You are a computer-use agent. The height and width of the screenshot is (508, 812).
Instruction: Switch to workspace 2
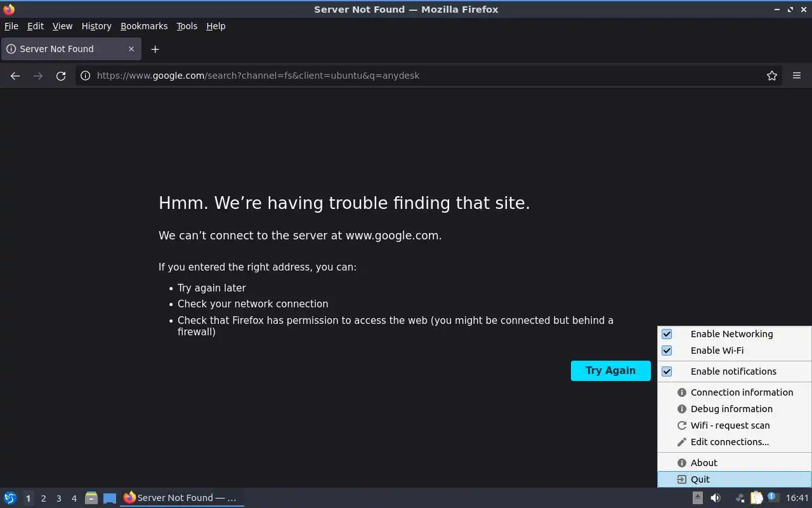coord(43,498)
